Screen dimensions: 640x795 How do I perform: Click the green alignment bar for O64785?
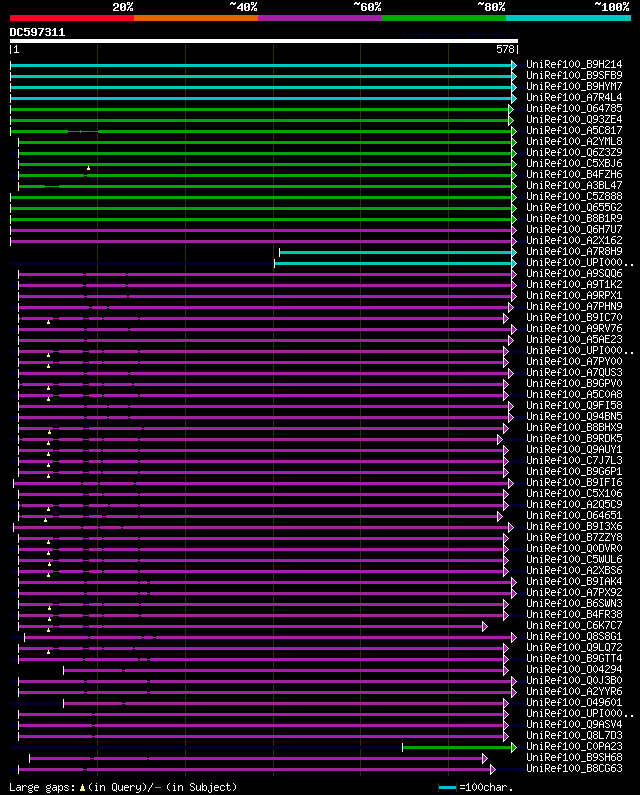(259, 110)
